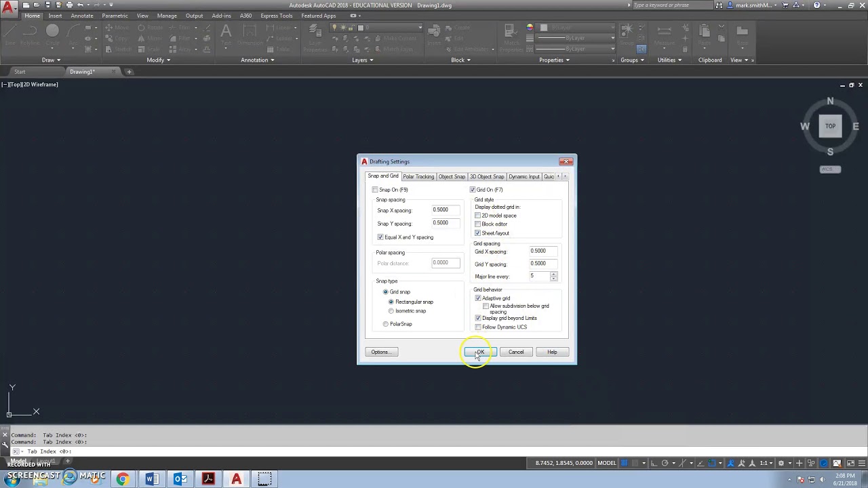Uncheck Equal X and Y spacing
868x488 pixels.
tap(380, 237)
